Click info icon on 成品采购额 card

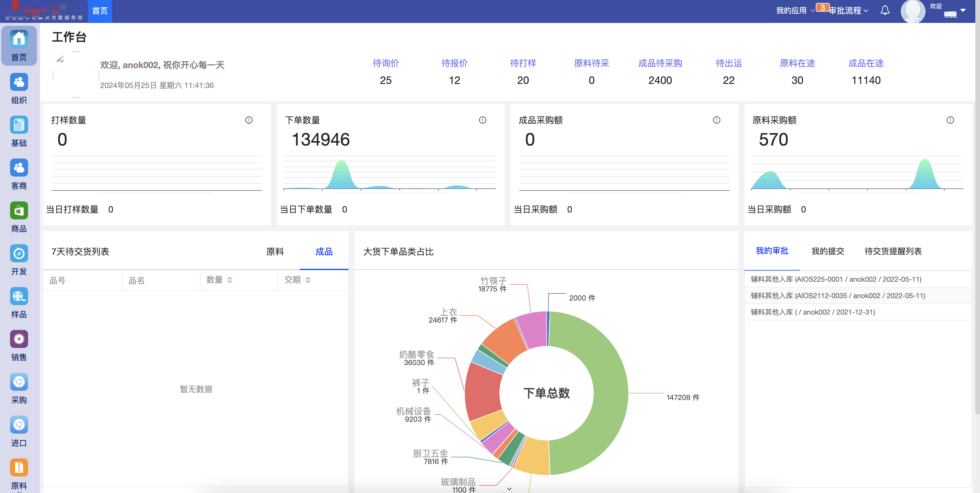[x=716, y=120]
